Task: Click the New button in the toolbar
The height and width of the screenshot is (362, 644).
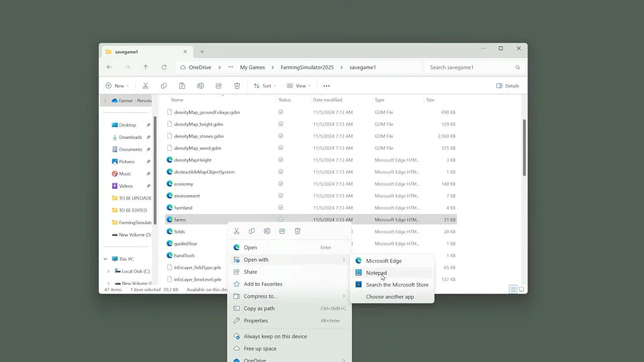Action: (x=117, y=86)
